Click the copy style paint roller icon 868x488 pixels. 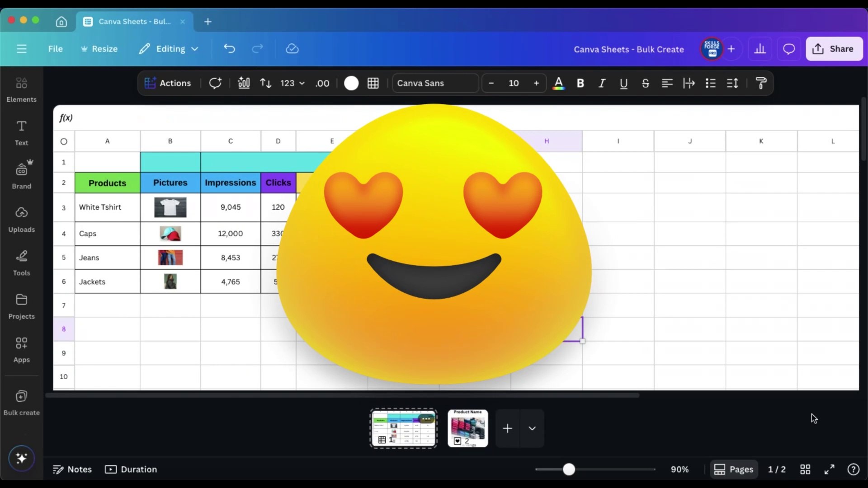click(761, 83)
